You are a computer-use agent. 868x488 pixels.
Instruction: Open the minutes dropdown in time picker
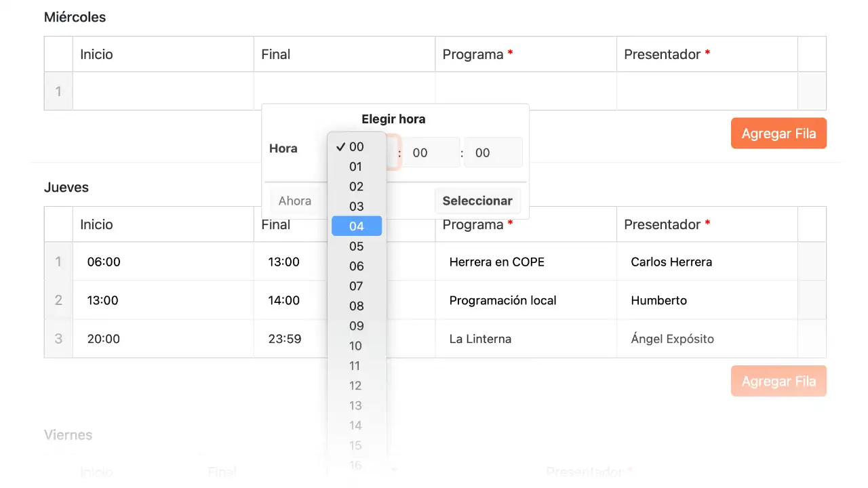pos(431,152)
